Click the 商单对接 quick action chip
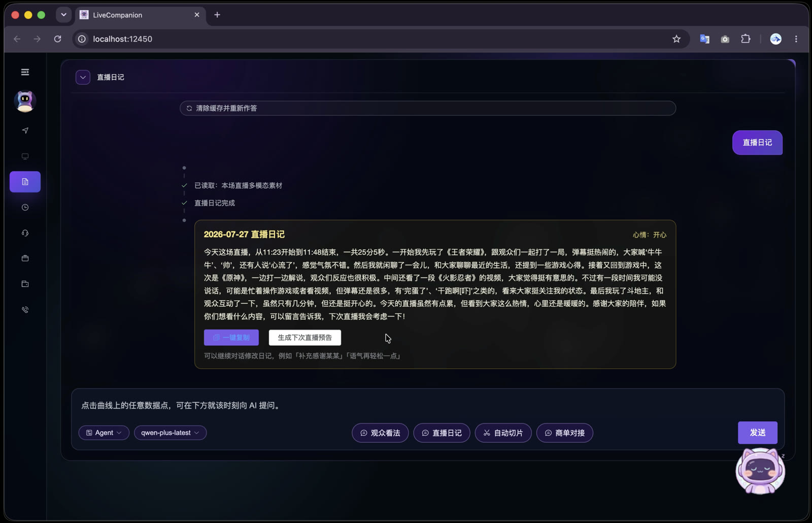The width and height of the screenshot is (812, 523). (x=565, y=433)
